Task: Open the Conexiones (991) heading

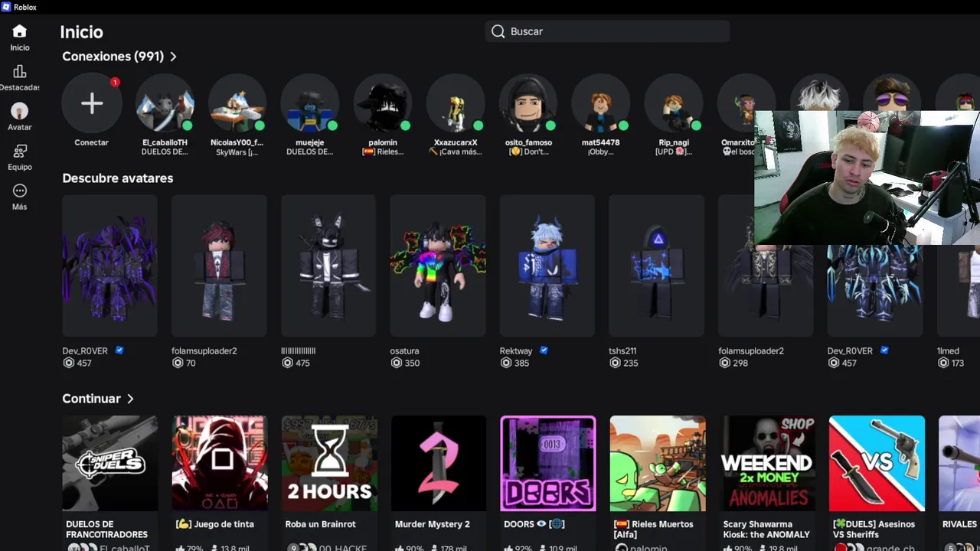Action: click(113, 57)
